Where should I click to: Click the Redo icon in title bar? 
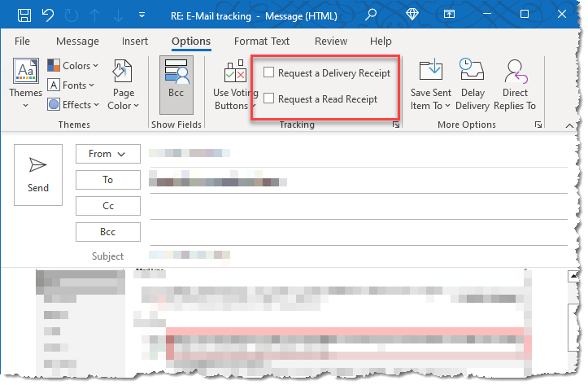[72, 15]
